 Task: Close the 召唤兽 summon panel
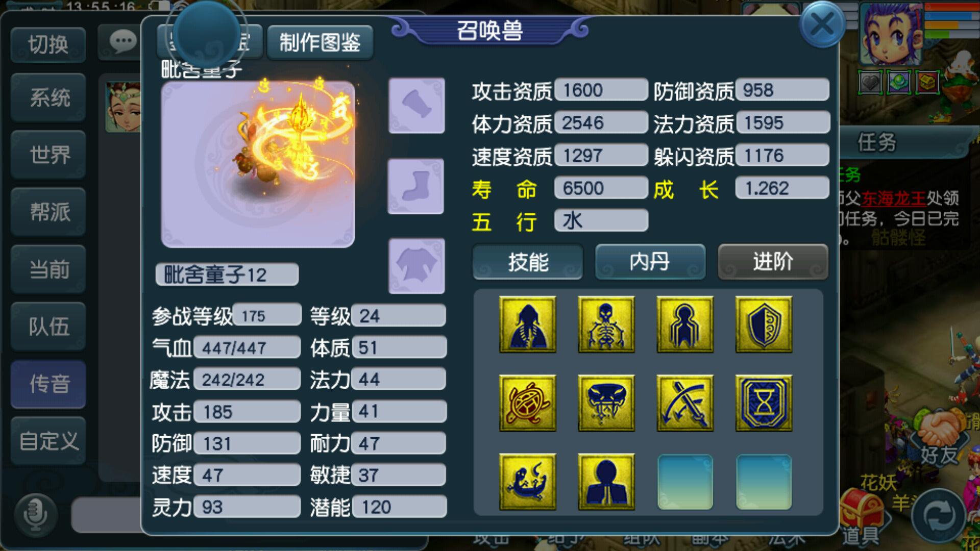(822, 24)
